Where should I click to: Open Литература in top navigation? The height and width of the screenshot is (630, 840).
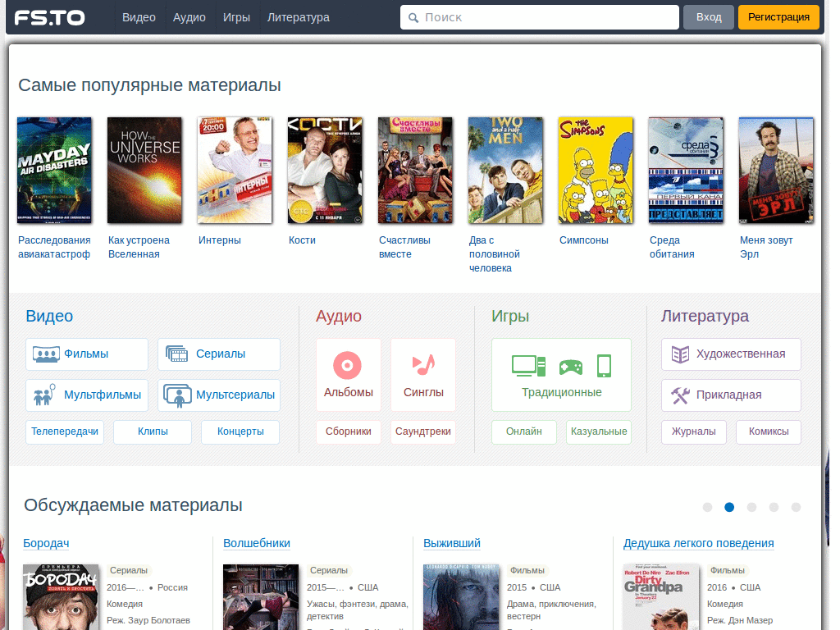[299, 17]
